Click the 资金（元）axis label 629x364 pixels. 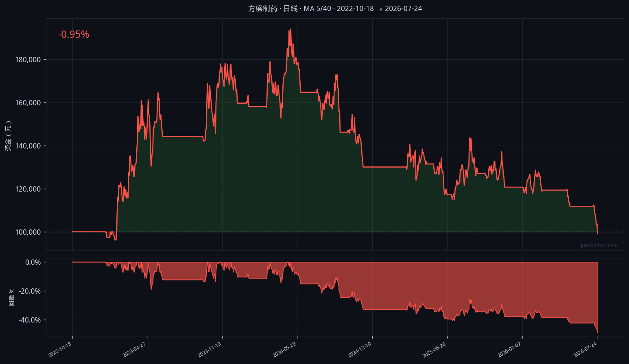coord(8,136)
